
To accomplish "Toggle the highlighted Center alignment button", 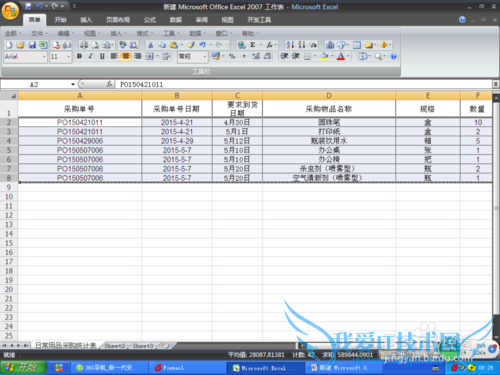I will [x=126, y=56].
